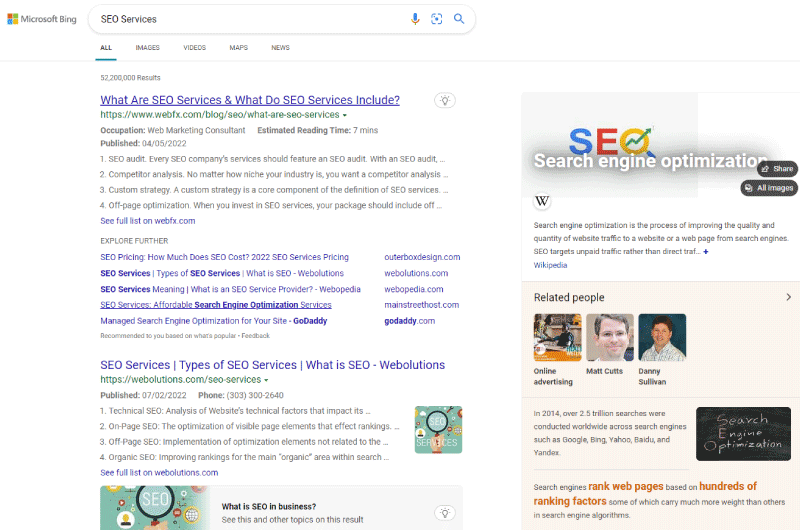
Task: Open 'SEO Services Meaning' Webopedia link
Action: pos(230,289)
